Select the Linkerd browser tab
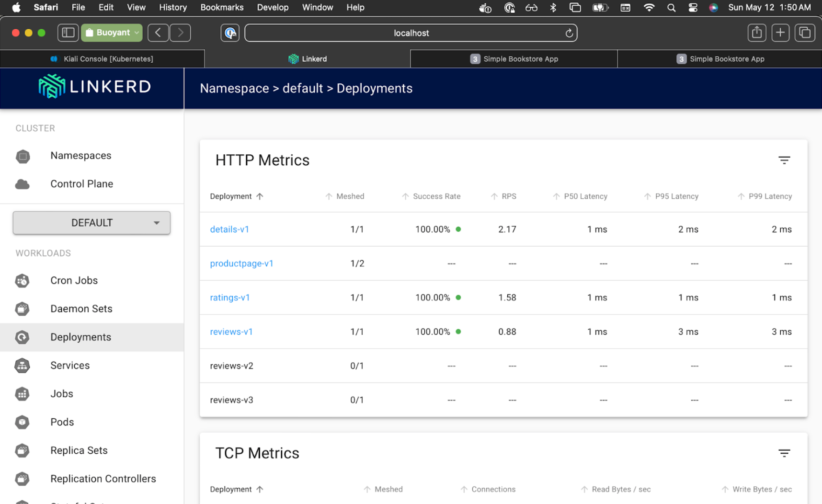Viewport: 822px width, 504px height. pos(308,59)
